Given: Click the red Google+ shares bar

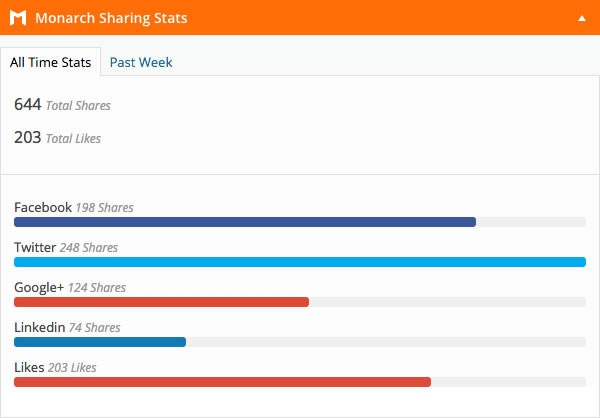Looking at the screenshot, I should coord(161,302).
